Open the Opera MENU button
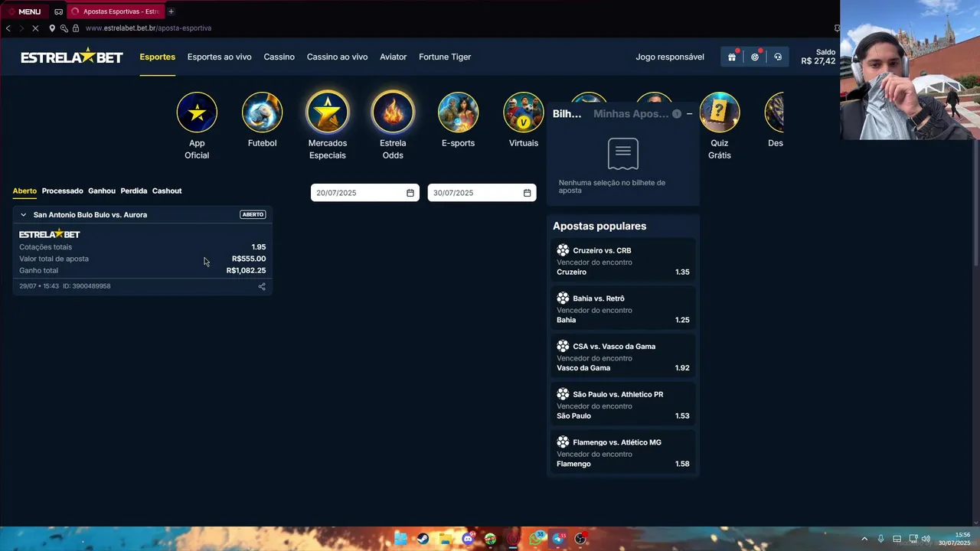The height and width of the screenshot is (551, 980). pyautogui.click(x=24, y=11)
